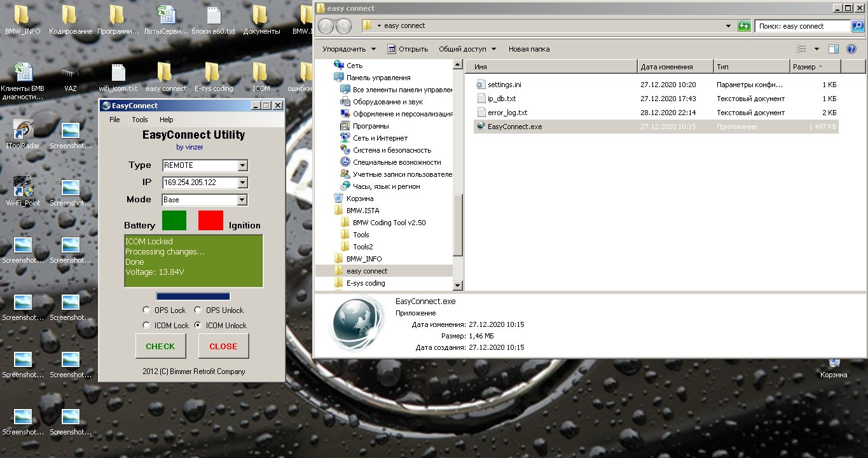
Task: Select the ICOM Unlock radio button
Action: (x=198, y=325)
